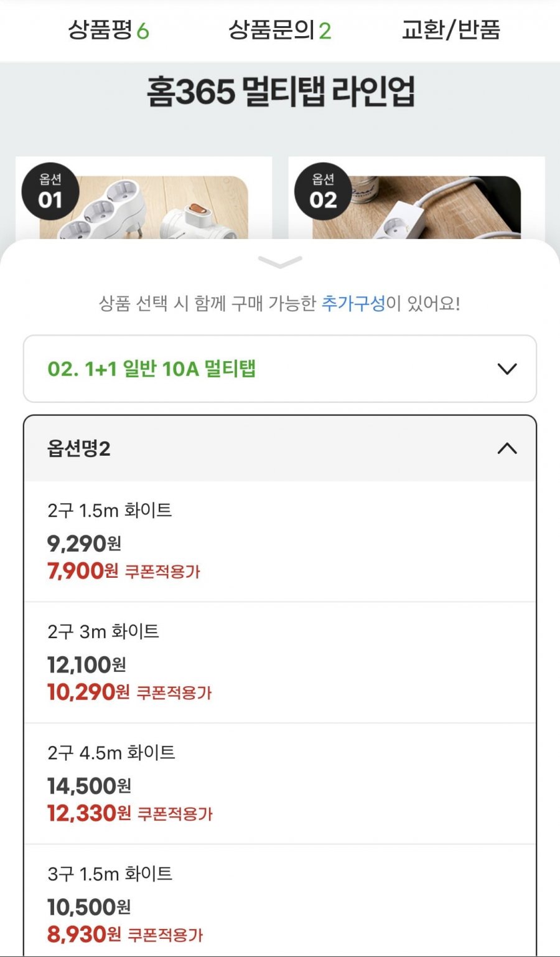The width and height of the screenshot is (560, 957).
Task: Open the 교환/반품 tab
Action: tap(450, 30)
